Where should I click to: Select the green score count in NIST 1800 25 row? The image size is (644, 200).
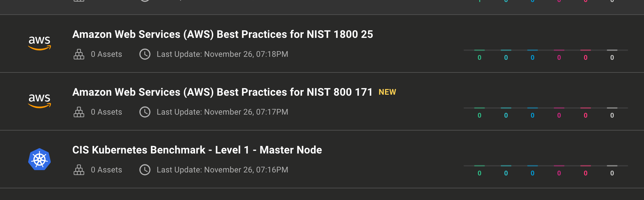pos(480,57)
